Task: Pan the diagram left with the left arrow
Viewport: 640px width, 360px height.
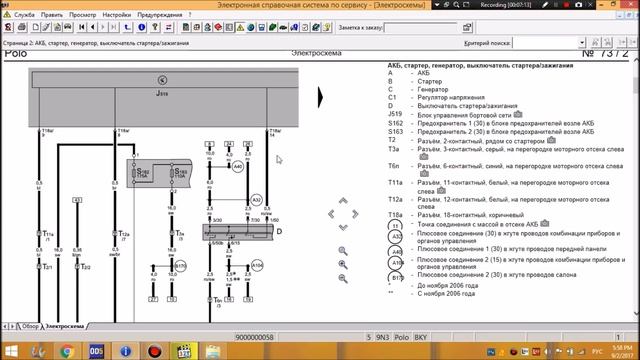Action: [331, 214]
